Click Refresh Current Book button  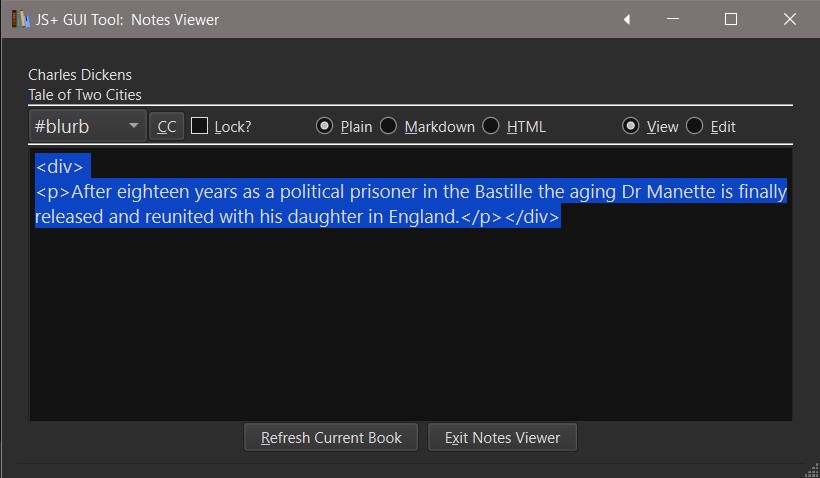click(331, 438)
